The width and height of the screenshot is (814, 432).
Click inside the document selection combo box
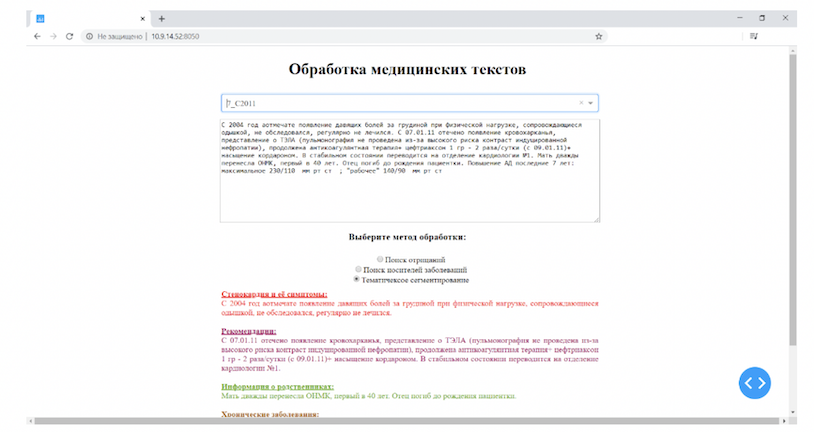click(x=400, y=103)
